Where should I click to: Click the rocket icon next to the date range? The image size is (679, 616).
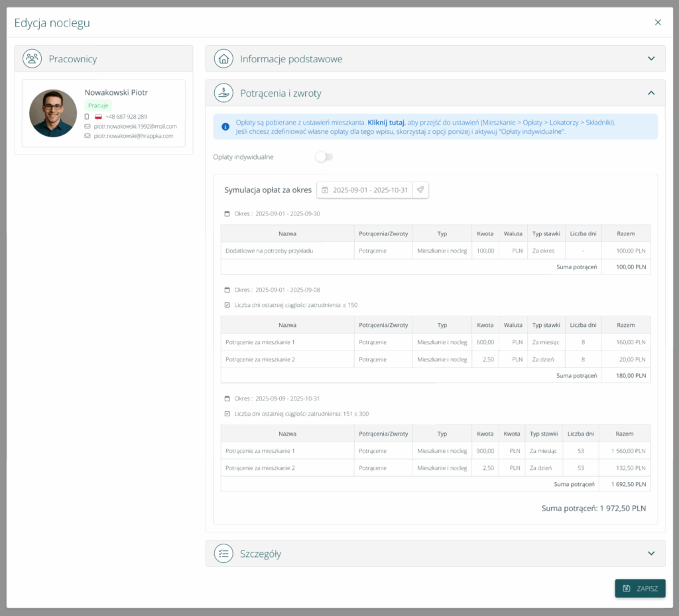tap(420, 190)
